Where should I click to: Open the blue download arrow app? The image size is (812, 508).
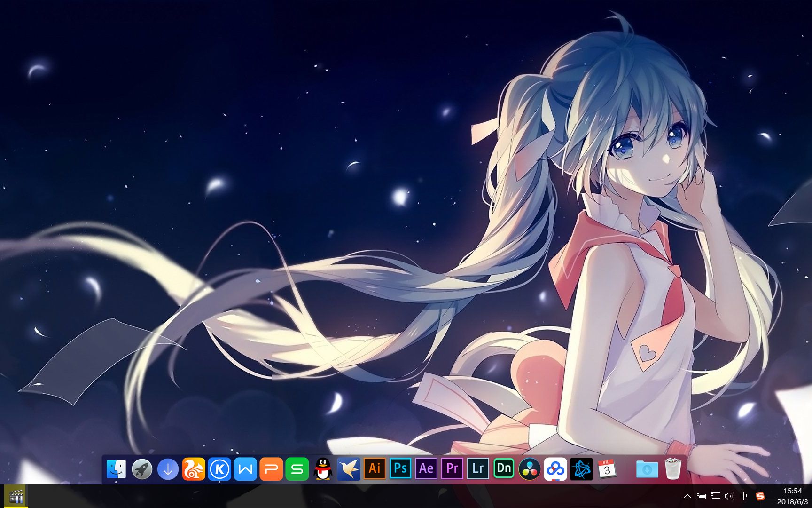pyautogui.click(x=168, y=469)
